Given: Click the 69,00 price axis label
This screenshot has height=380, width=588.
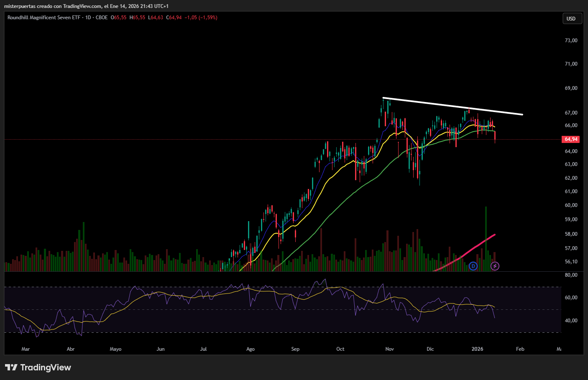Looking at the screenshot, I should pos(571,88).
